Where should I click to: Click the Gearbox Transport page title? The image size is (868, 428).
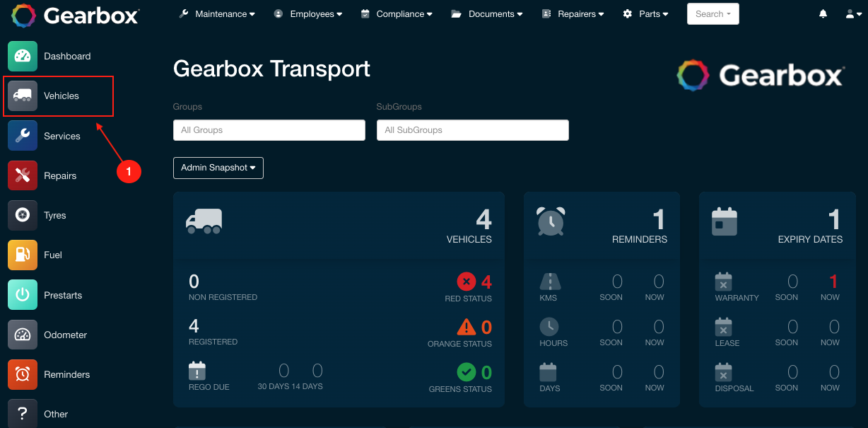(271, 69)
